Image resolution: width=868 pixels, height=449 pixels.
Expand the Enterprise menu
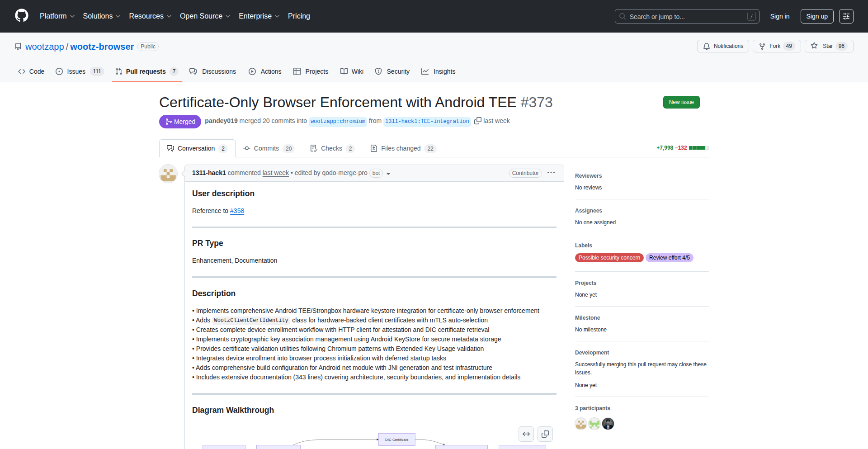pyautogui.click(x=259, y=16)
